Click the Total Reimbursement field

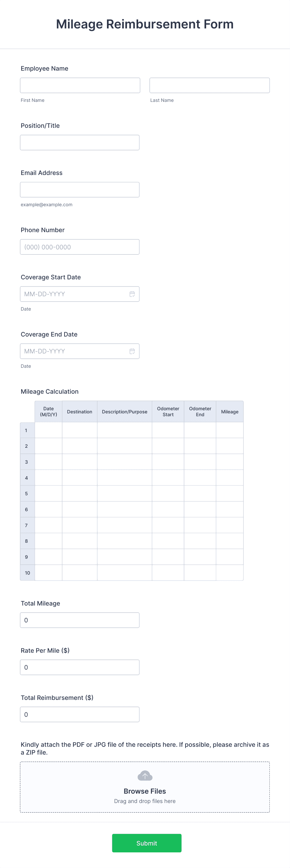pos(80,714)
